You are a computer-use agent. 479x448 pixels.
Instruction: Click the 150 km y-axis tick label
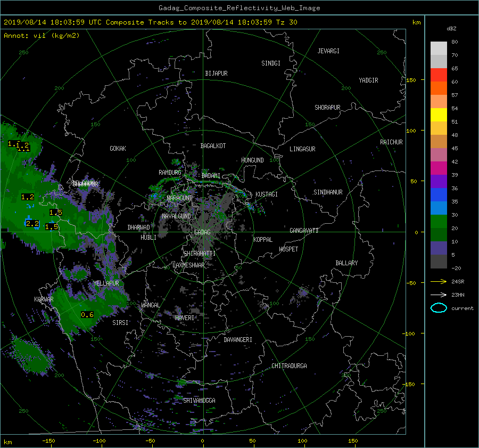[x=411, y=80]
